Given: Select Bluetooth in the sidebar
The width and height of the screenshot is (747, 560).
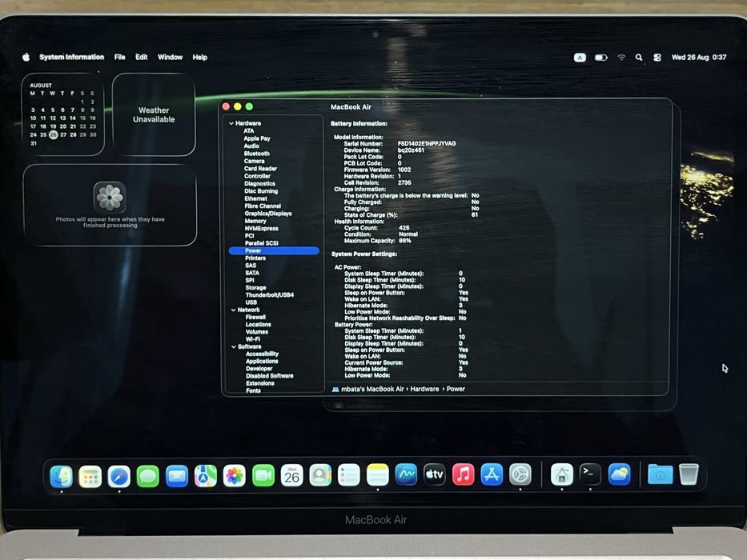Looking at the screenshot, I should click(x=257, y=154).
